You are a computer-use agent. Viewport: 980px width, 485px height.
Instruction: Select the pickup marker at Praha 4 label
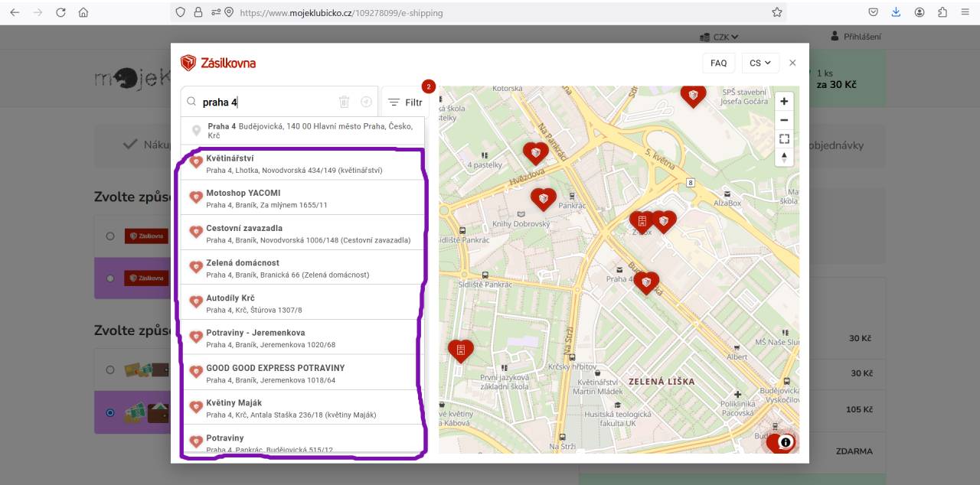646,282
